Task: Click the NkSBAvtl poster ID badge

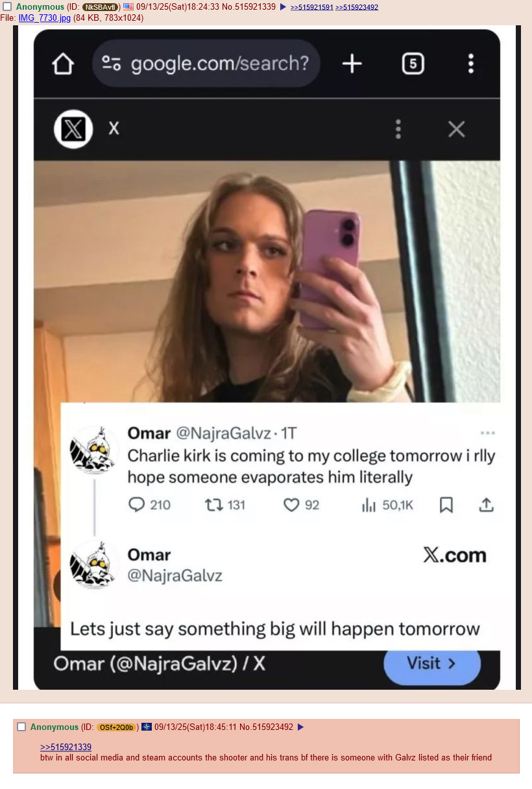Action: click(101, 7)
